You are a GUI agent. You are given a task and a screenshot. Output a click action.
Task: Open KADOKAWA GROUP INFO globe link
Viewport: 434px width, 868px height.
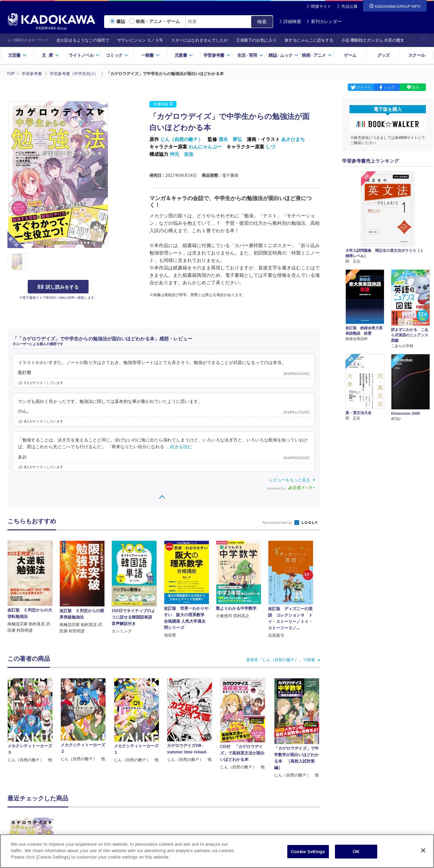(x=394, y=6)
